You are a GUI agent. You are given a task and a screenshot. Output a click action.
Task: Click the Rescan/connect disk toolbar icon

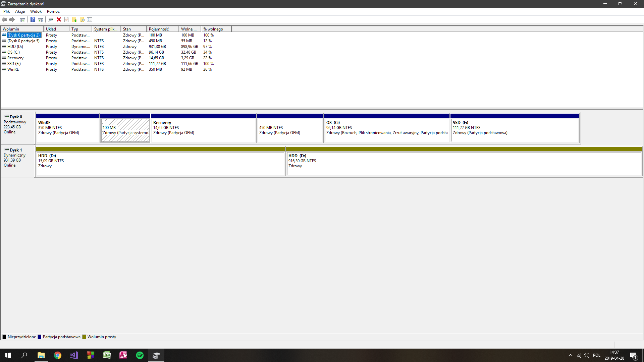click(51, 19)
